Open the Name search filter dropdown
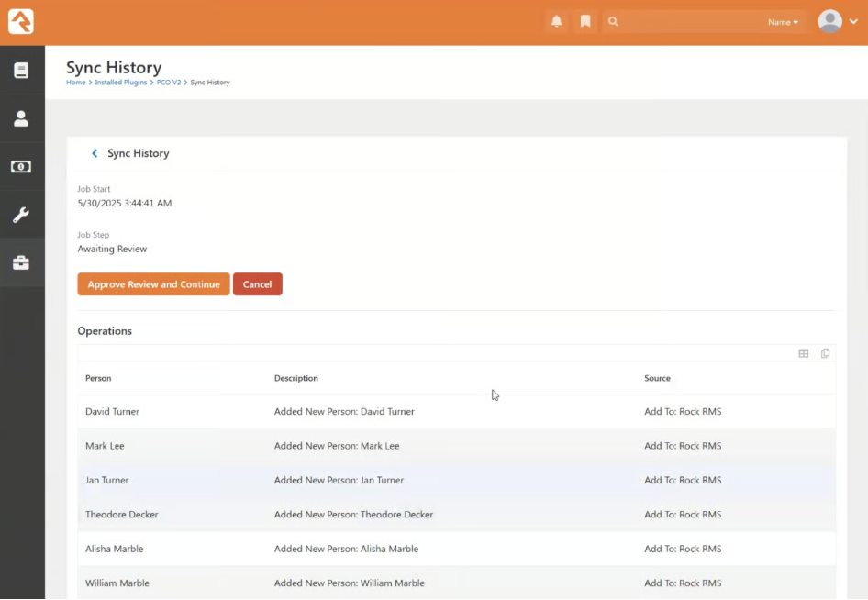This screenshot has width=868, height=600. (x=783, y=22)
